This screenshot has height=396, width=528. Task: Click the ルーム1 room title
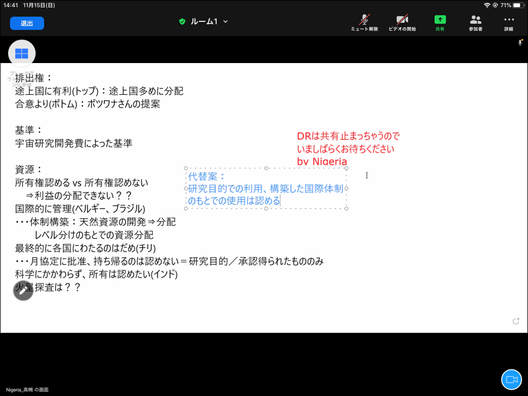tap(204, 22)
